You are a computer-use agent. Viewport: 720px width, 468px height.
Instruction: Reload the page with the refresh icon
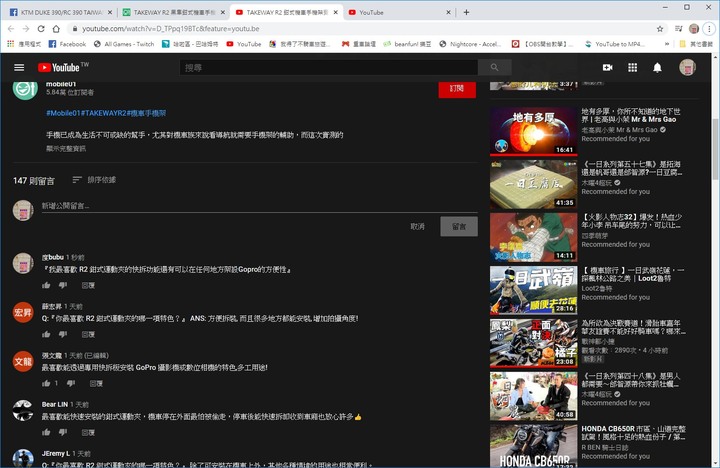pyautogui.click(x=41, y=28)
